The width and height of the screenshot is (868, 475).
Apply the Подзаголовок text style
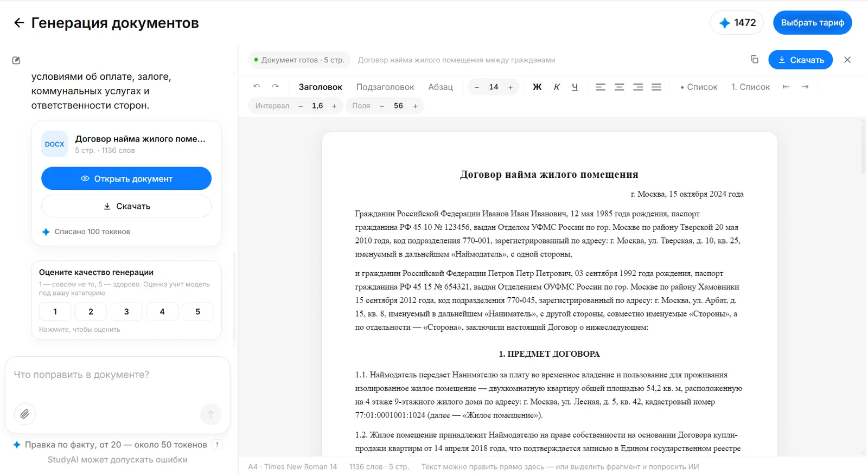click(385, 87)
